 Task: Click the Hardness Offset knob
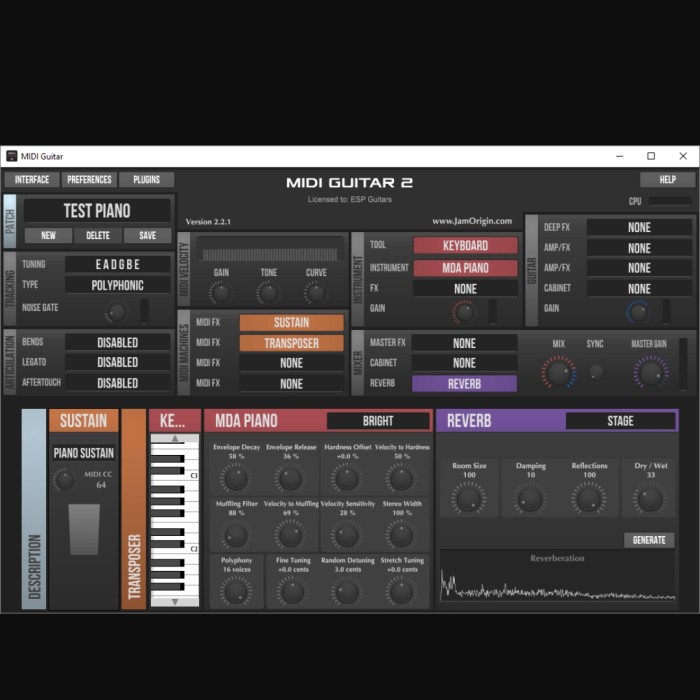click(347, 479)
